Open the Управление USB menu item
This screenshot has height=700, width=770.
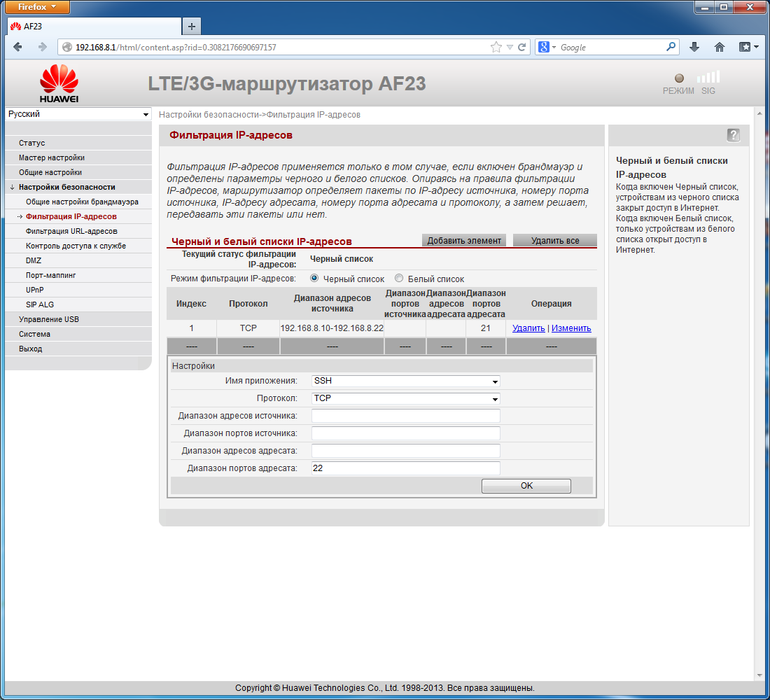[48, 320]
